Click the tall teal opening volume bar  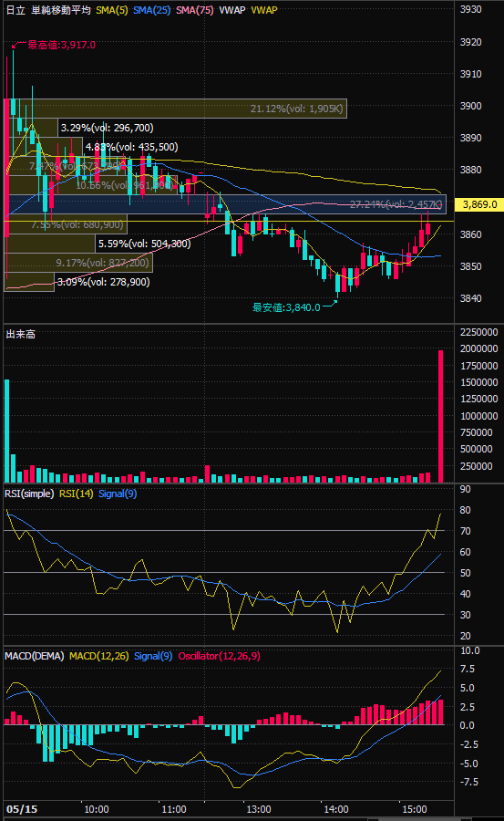[6, 431]
